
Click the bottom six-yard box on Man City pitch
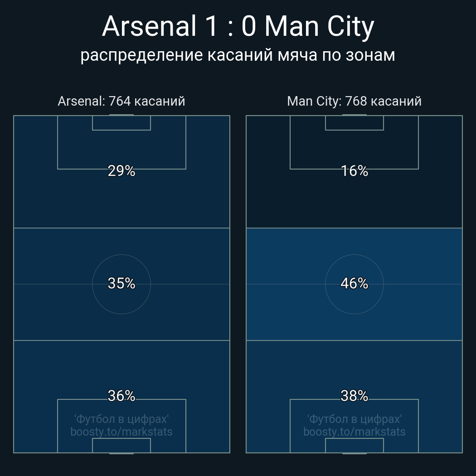coord(354,445)
